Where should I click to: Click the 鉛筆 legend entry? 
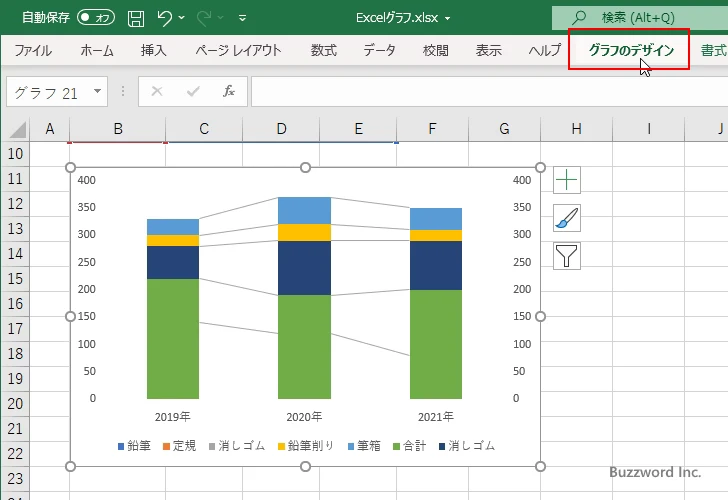click(x=135, y=446)
